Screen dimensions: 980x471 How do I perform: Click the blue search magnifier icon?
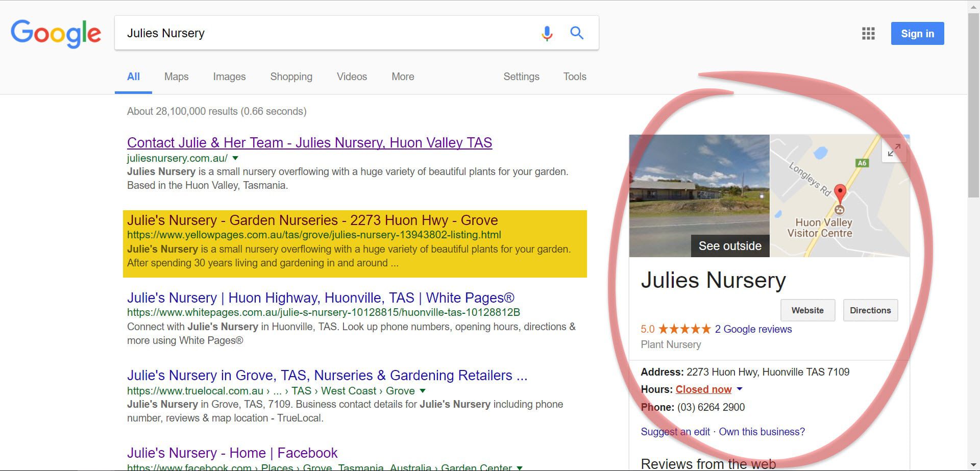[577, 33]
